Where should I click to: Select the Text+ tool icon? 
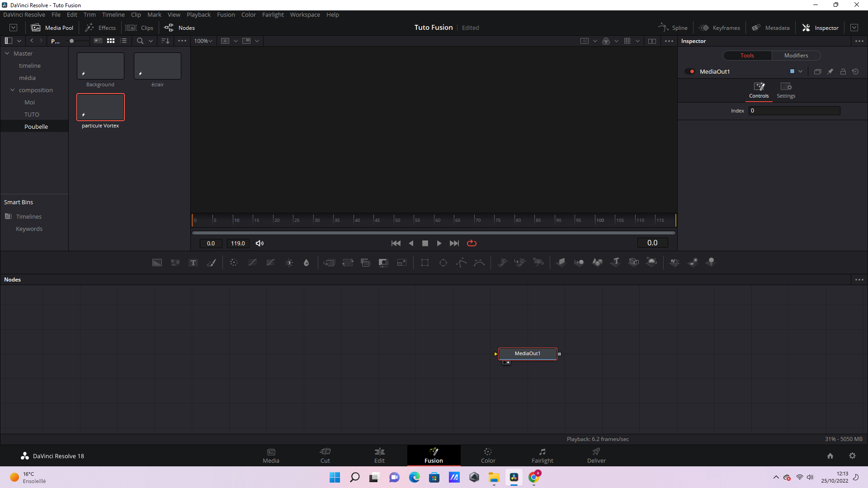coord(193,263)
